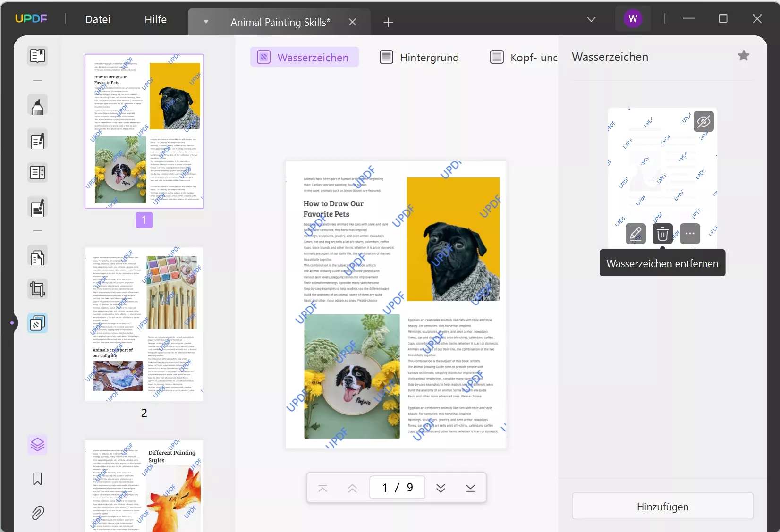Screen dimensions: 780x532
Task: Open the Bookmarks panel
Action: tap(37, 479)
